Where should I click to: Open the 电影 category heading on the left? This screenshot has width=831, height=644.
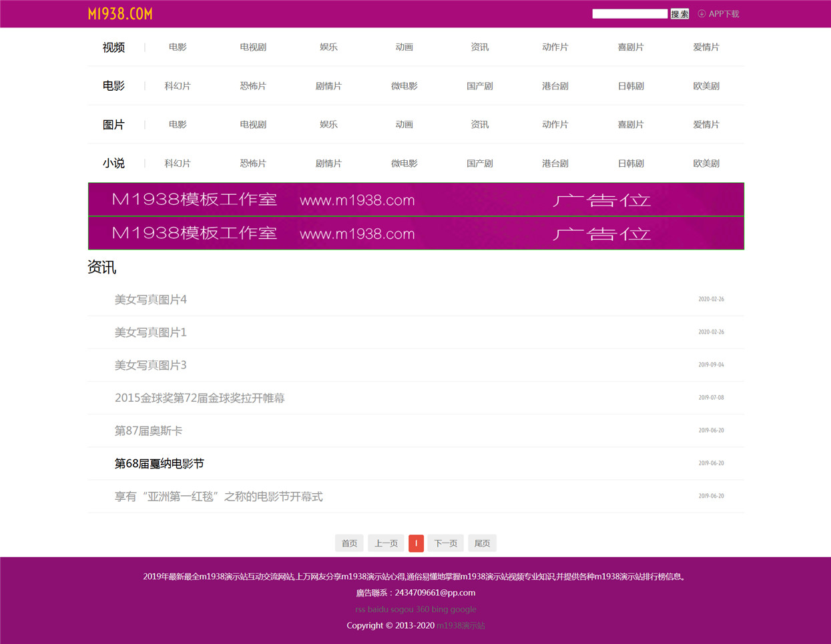click(113, 86)
